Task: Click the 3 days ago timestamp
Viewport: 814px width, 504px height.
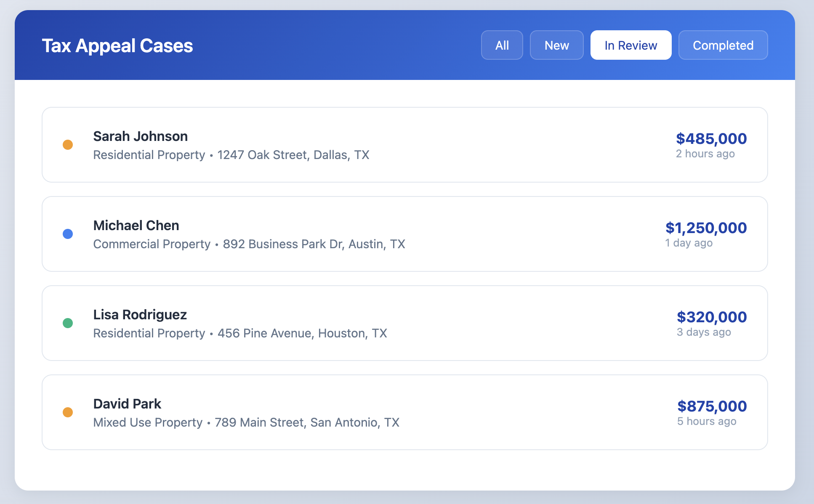Action: (704, 332)
